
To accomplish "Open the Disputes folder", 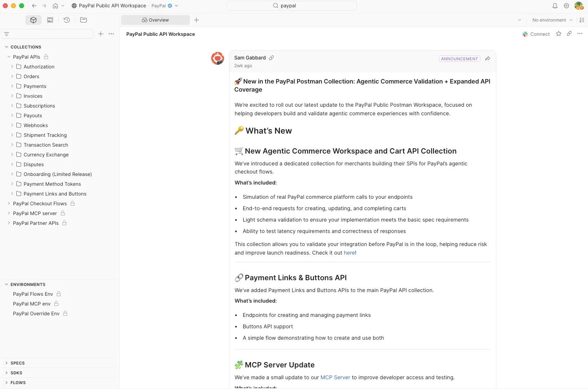I will [x=33, y=164].
